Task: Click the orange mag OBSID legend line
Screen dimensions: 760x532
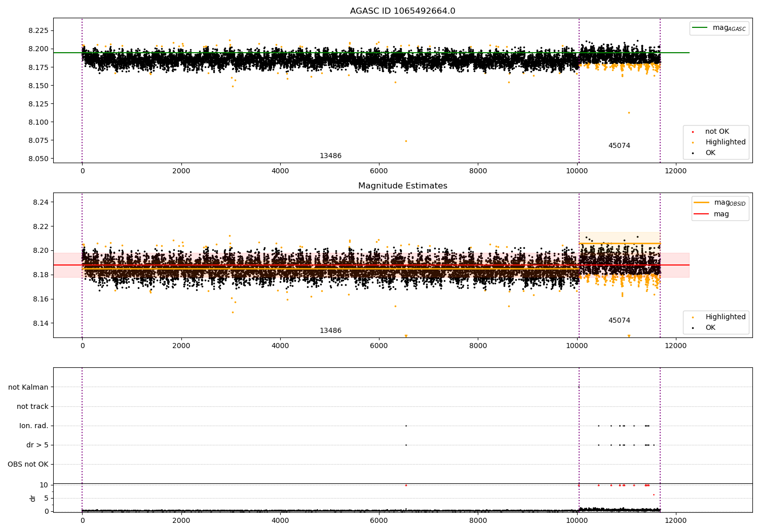Action: pyautogui.click(x=702, y=203)
